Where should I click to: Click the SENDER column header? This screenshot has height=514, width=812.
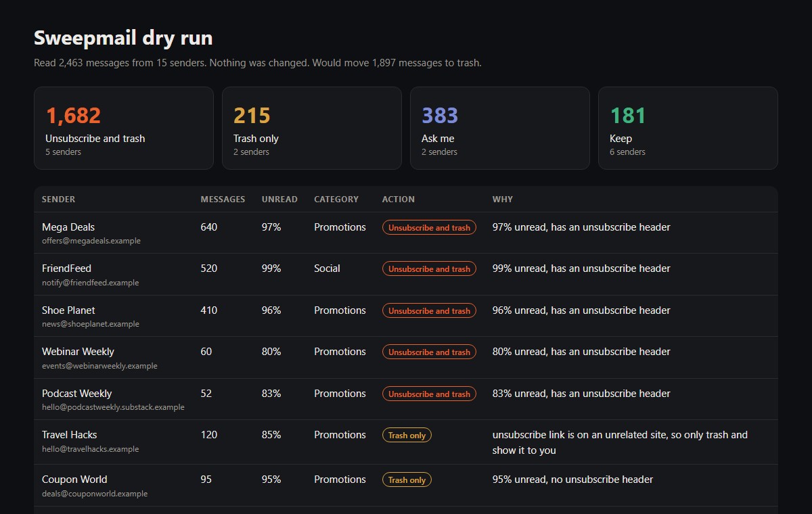point(59,200)
